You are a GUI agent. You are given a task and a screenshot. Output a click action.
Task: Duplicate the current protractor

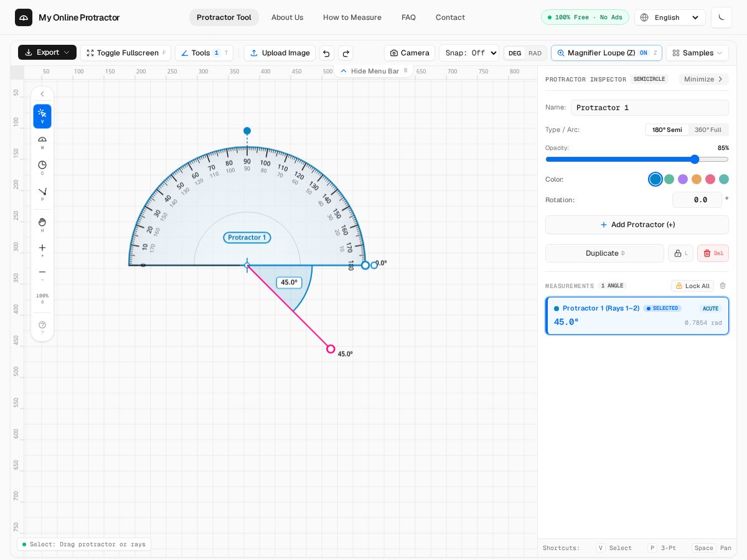604,253
